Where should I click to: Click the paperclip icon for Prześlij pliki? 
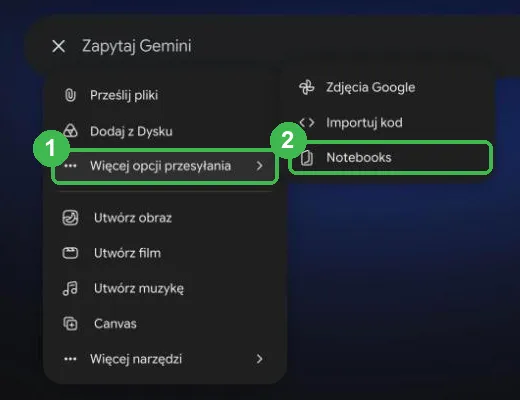tap(70, 95)
